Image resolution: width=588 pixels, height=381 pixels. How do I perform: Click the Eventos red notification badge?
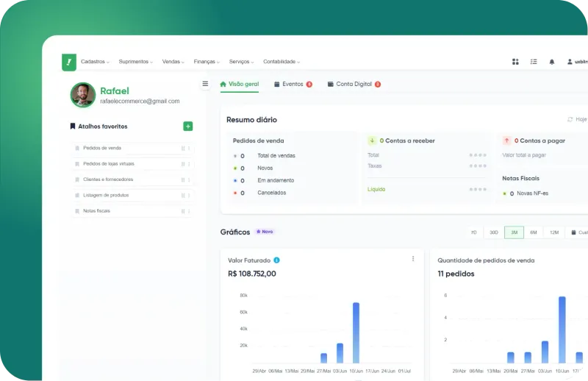[x=309, y=84]
